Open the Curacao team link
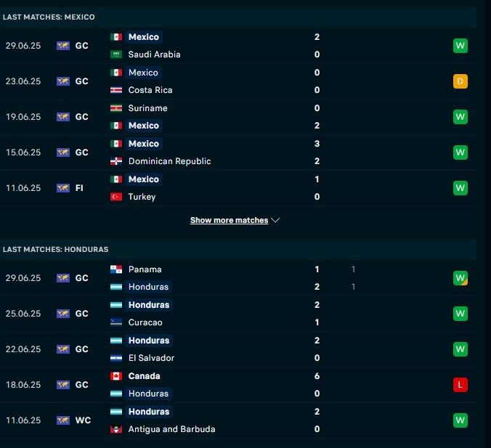 145,322
